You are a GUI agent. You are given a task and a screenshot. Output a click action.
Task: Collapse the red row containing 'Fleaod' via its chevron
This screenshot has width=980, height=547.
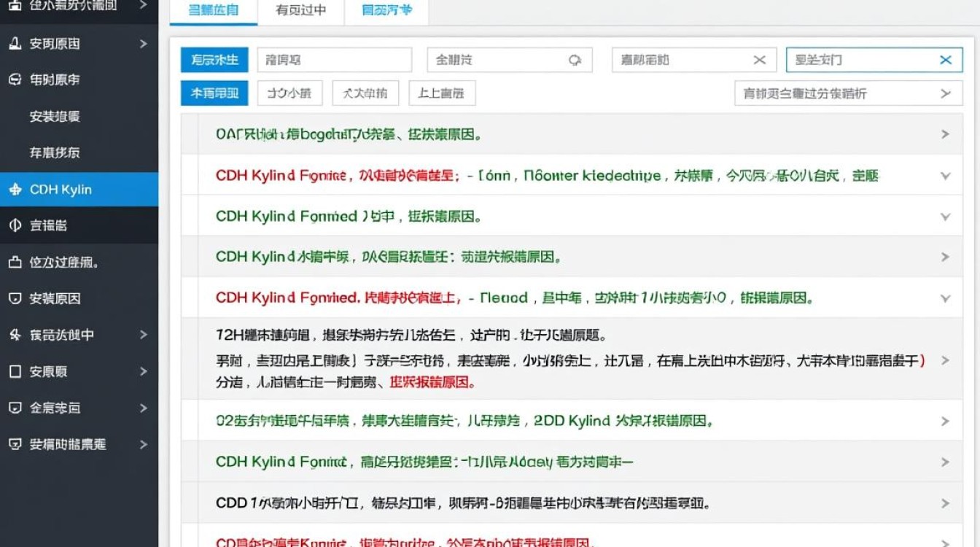[x=945, y=298]
